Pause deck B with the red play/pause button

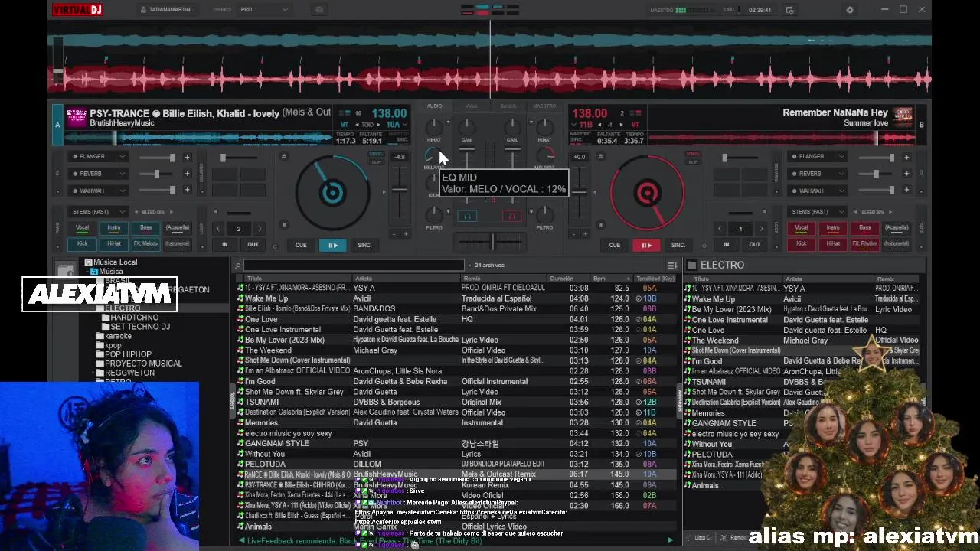pyautogui.click(x=646, y=245)
